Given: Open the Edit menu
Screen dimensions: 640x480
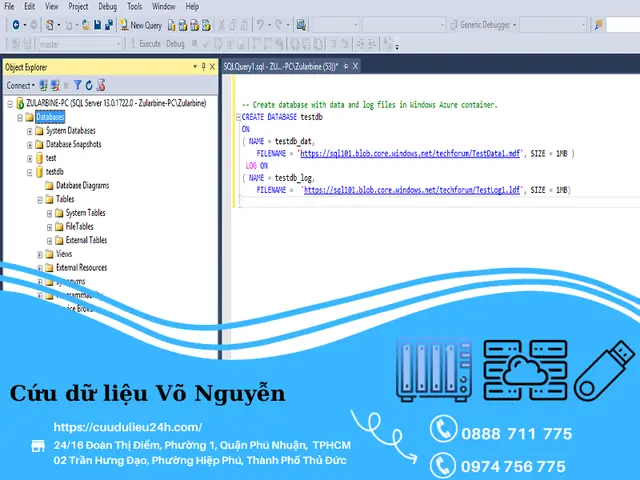Looking at the screenshot, I should (x=29, y=7).
